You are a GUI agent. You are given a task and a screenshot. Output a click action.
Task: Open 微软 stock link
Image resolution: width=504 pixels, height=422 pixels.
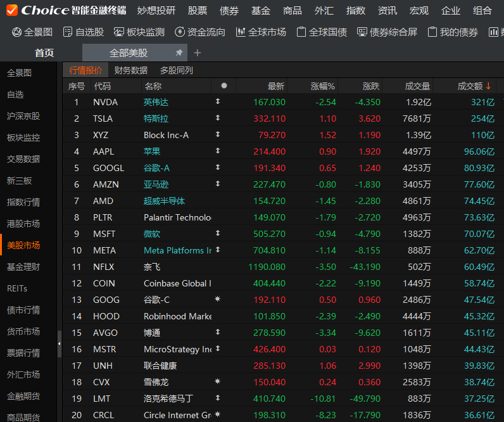click(x=152, y=234)
